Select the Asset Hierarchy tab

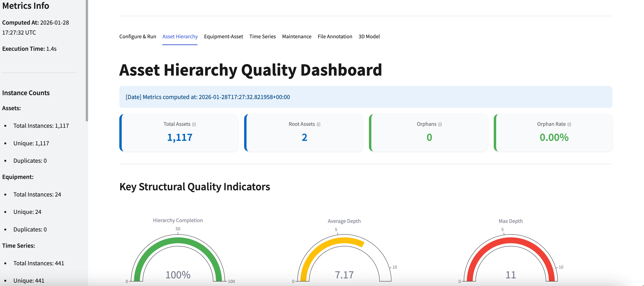tap(180, 37)
